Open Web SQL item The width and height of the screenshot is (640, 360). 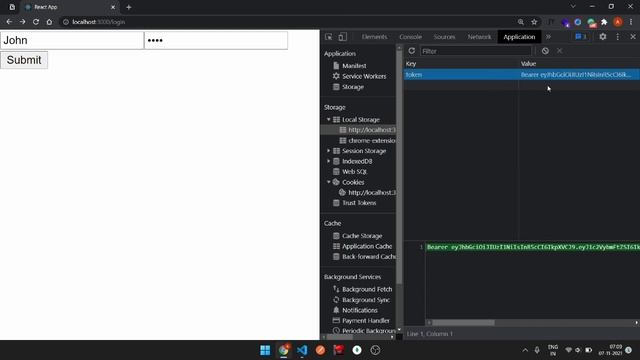[x=354, y=172]
